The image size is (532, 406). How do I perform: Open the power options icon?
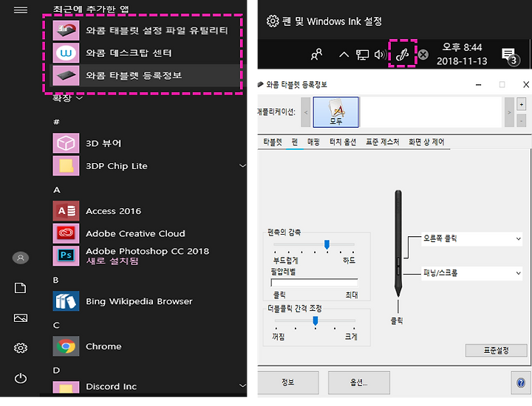(x=21, y=378)
